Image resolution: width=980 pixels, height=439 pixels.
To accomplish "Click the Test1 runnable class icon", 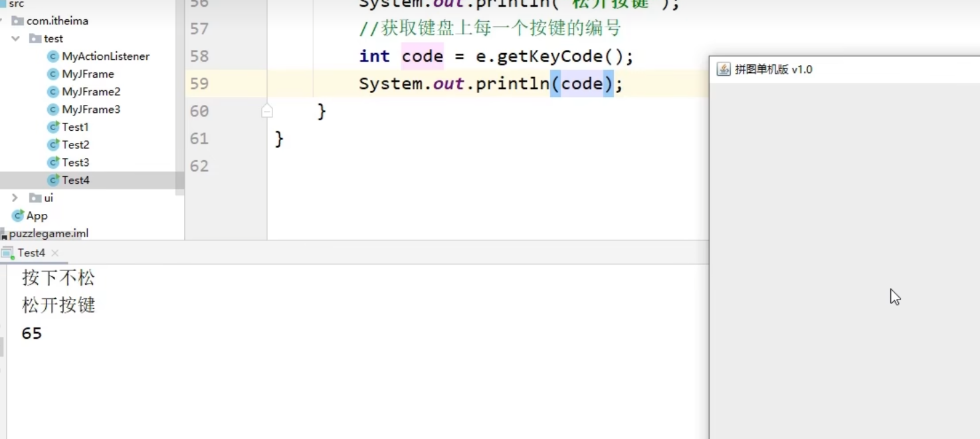I will (53, 127).
